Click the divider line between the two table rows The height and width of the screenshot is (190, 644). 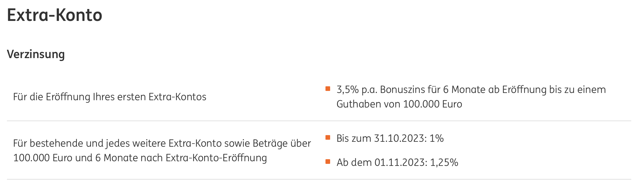click(x=319, y=121)
